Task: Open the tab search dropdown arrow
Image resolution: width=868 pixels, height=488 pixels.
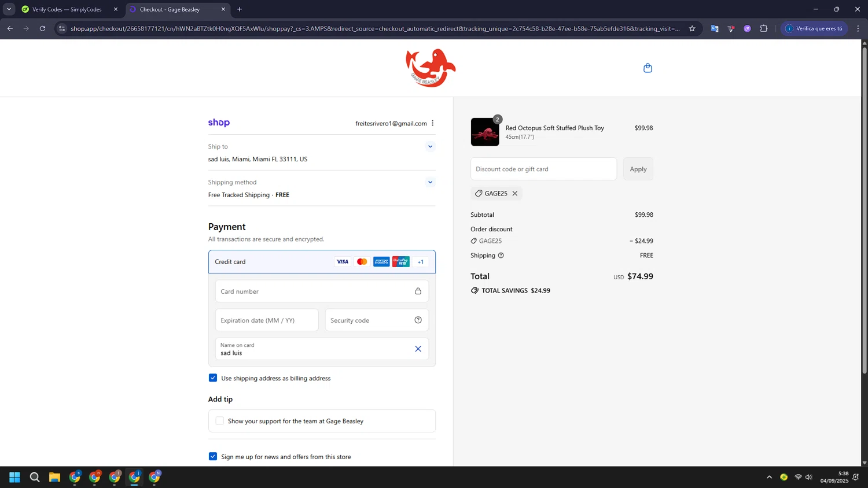Action: [x=9, y=9]
